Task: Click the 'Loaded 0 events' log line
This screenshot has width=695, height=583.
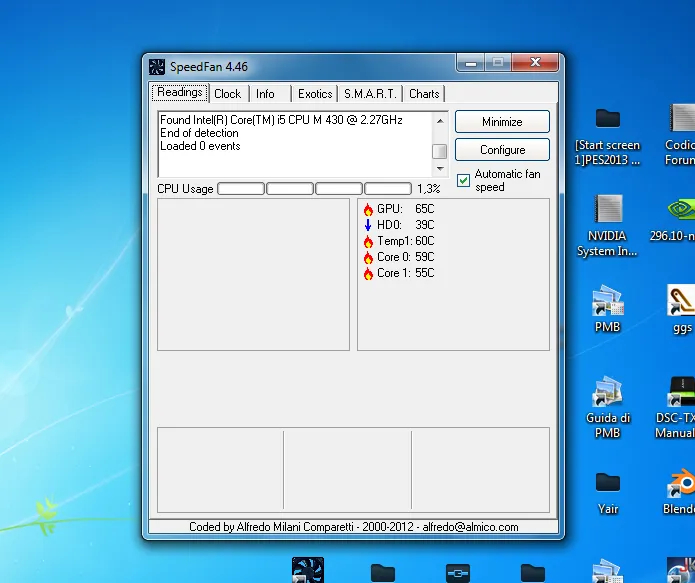Action: (x=200, y=146)
